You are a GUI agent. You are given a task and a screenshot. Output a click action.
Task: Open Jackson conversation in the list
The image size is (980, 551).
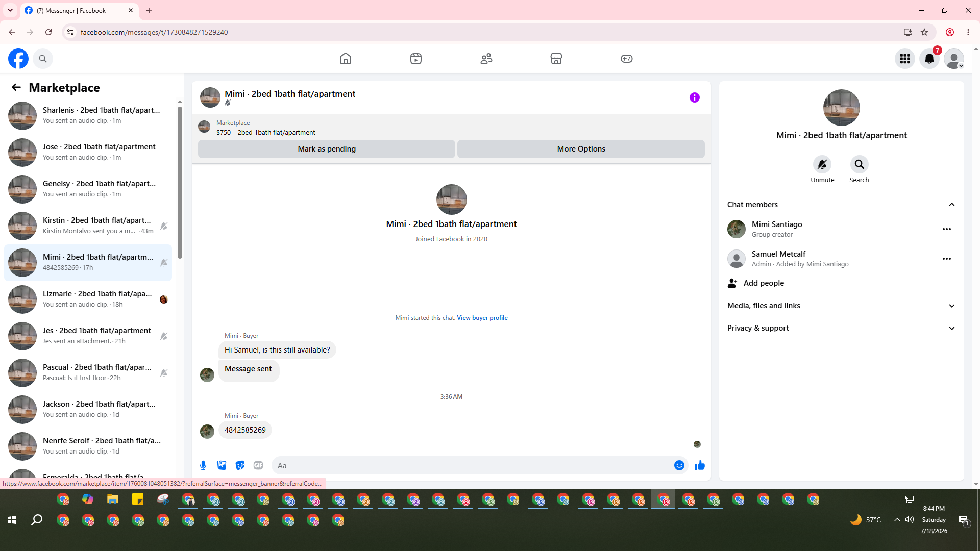click(88, 410)
